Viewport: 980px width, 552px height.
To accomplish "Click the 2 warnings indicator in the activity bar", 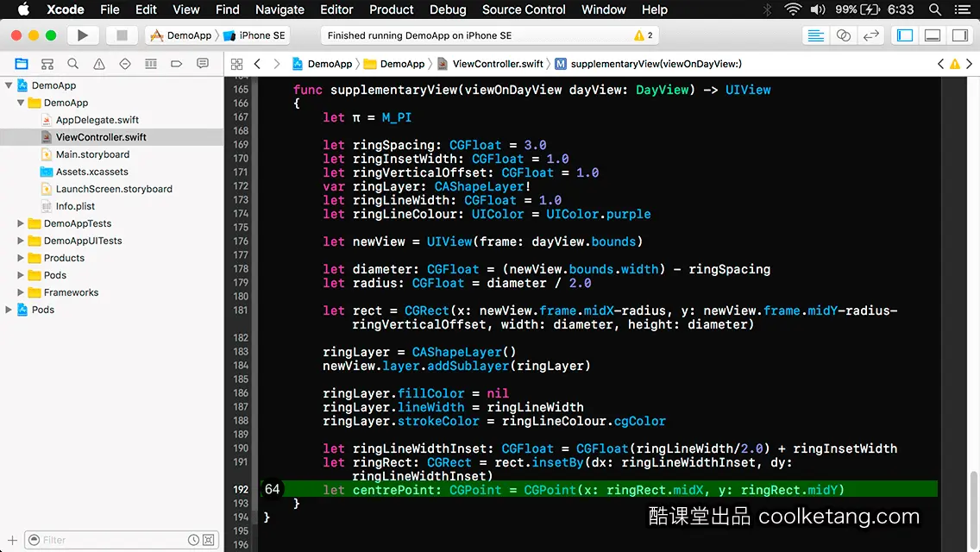I will [x=644, y=35].
